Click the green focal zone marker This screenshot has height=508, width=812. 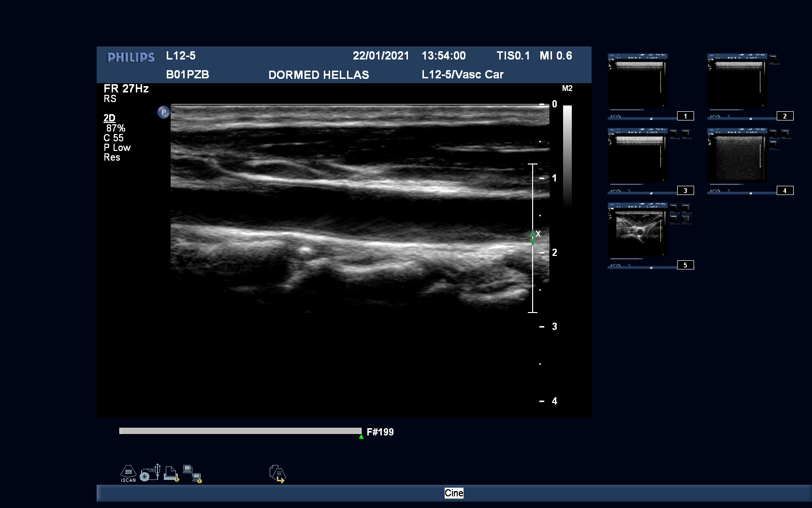click(x=533, y=238)
